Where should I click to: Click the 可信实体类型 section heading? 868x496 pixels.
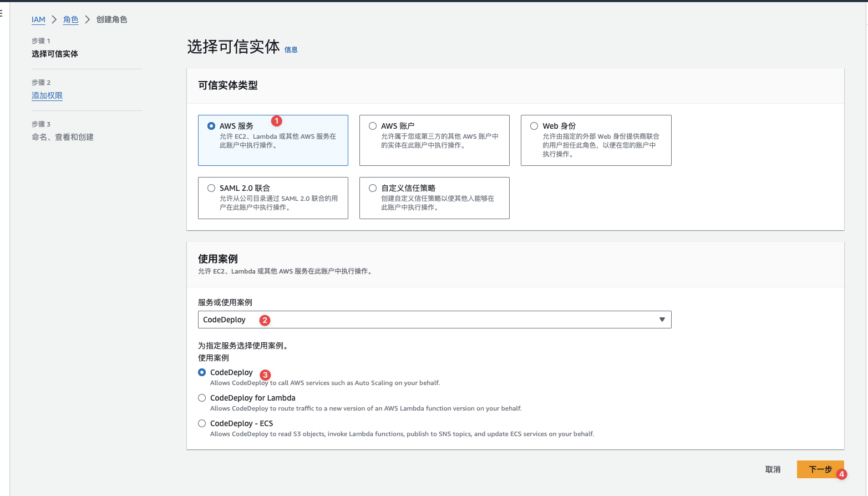(x=228, y=85)
